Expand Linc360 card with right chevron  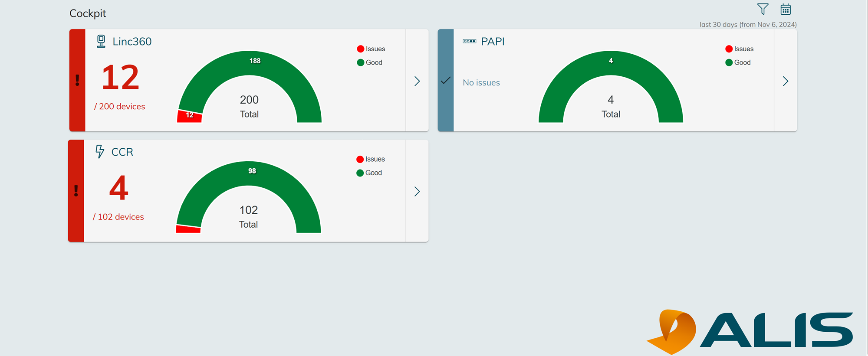click(x=417, y=81)
